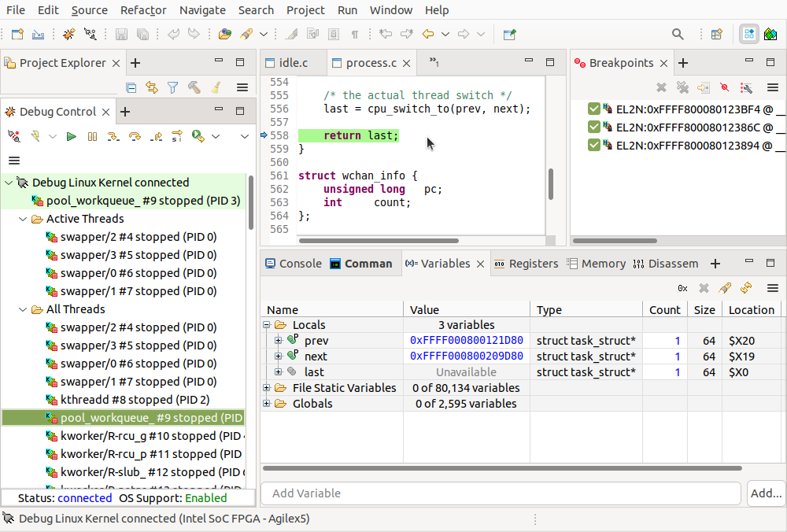Expand the Globals variables group
This screenshot has width=787, height=532.
tap(267, 404)
